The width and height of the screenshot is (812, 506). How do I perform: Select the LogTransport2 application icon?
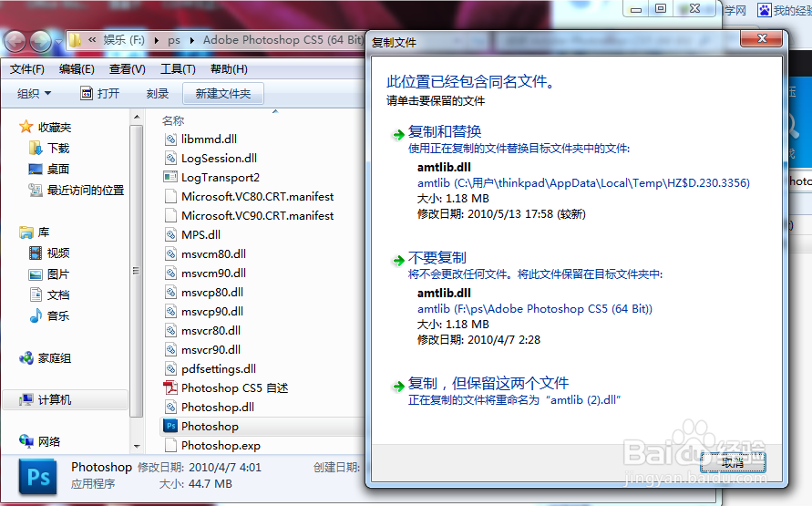pyautogui.click(x=170, y=177)
